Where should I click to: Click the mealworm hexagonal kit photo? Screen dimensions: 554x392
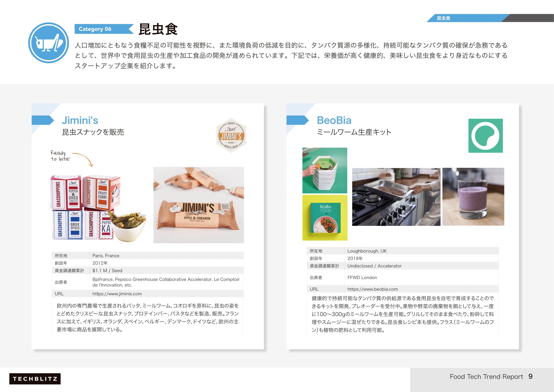(x=324, y=170)
